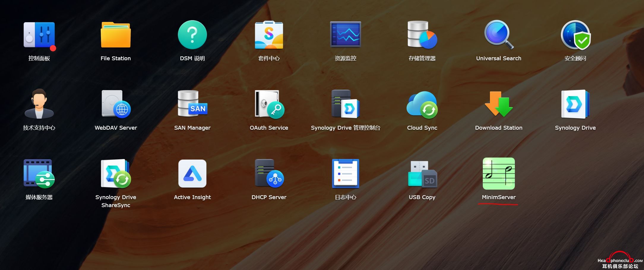The width and height of the screenshot is (644, 270).
Task: Click the 'MinimServer' text label
Action: [499, 197]
